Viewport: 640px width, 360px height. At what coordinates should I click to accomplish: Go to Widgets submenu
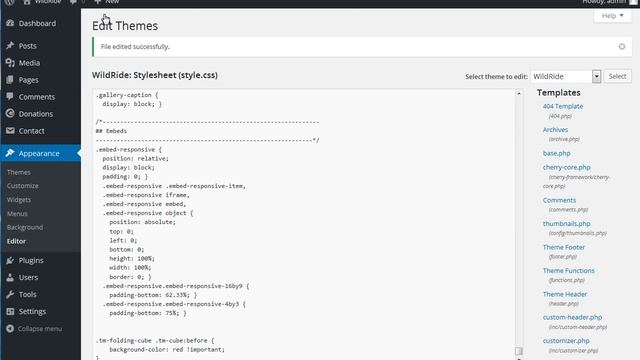pyautogui.click(x=19, y=200)
